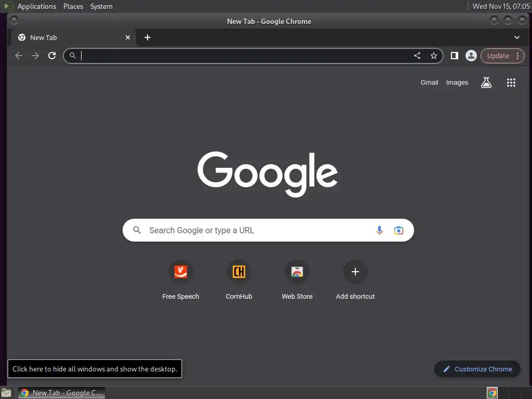Open the Web Store shortcut
This screenshot has width=532, height=399.
coord(297,280)
